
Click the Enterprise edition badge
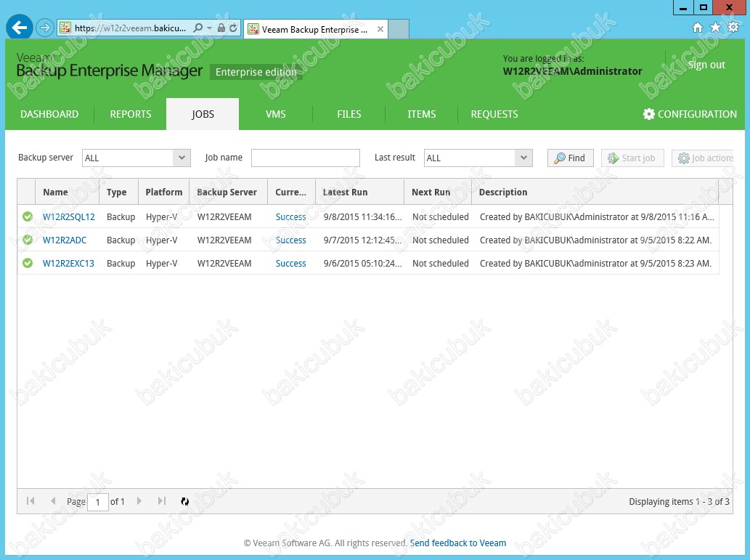[x=256, y=72]
